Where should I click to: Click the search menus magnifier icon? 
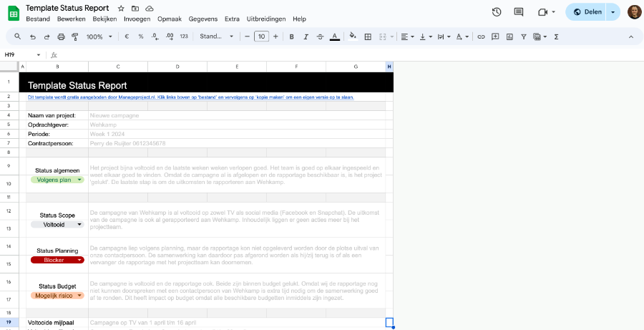[x=17, y=37]
